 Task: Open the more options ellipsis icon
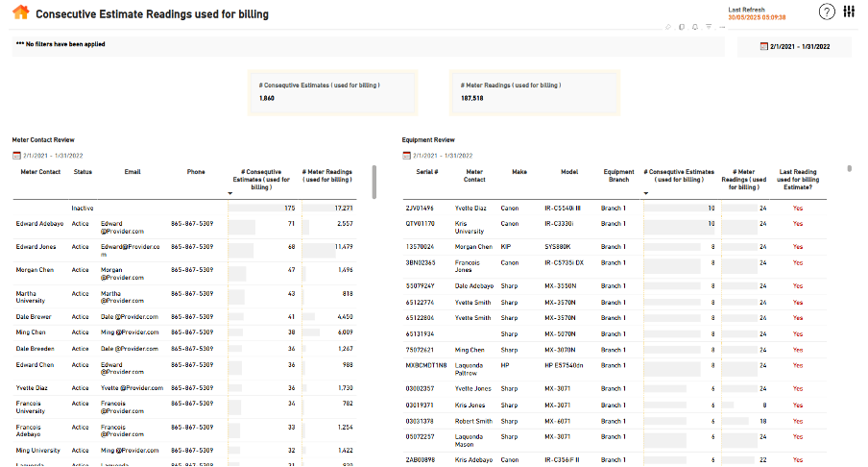tap(722, 27)
